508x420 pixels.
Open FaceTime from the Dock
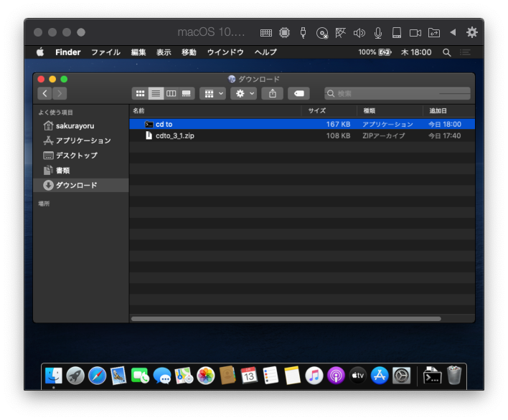coord(140,376)
